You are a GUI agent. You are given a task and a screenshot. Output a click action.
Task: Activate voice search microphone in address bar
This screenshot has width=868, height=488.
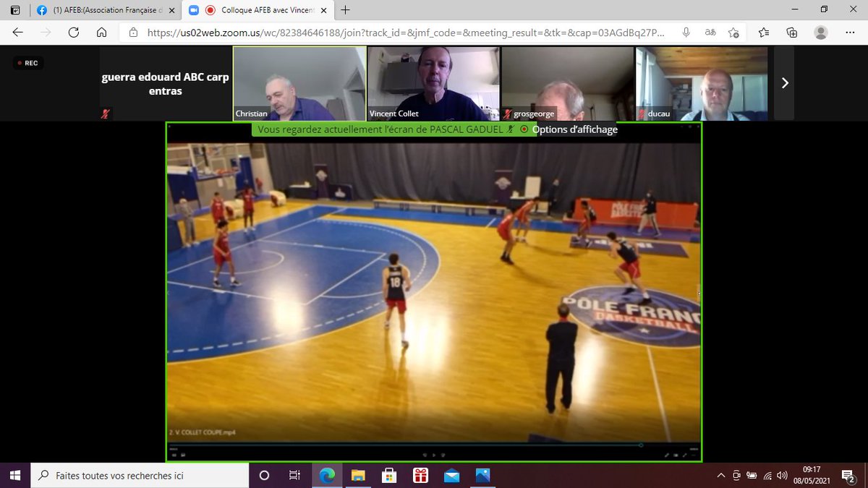(686, 33)
